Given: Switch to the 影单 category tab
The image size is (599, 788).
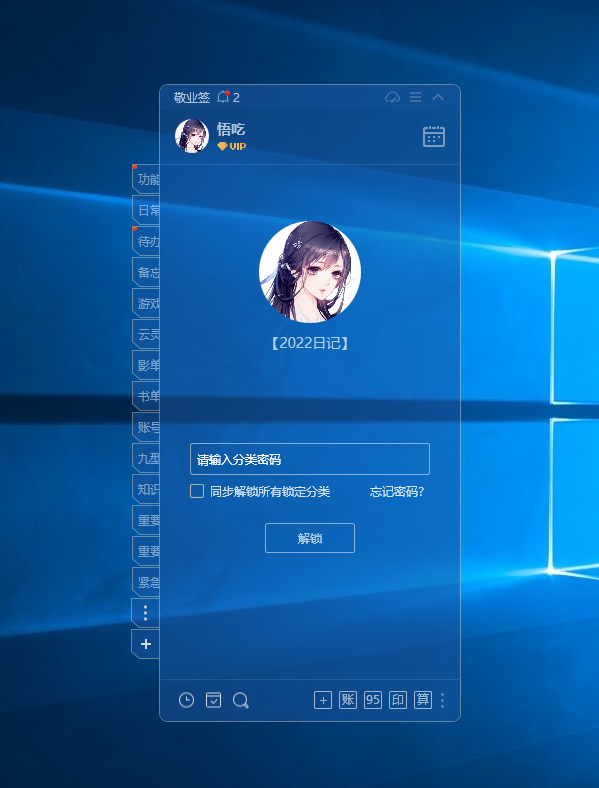Looking at the screenshot, I should coord(146,365).
